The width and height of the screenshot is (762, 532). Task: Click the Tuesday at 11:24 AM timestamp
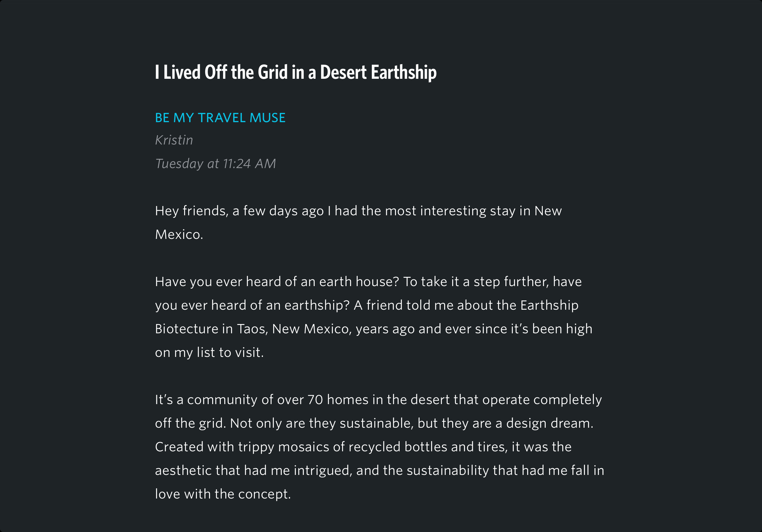(x=215, y=164)
